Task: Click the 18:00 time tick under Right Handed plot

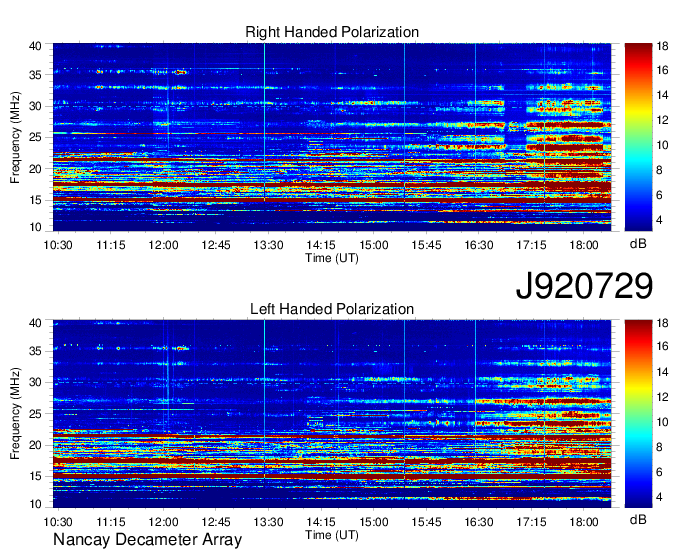Action: click(x=584, y=245)
